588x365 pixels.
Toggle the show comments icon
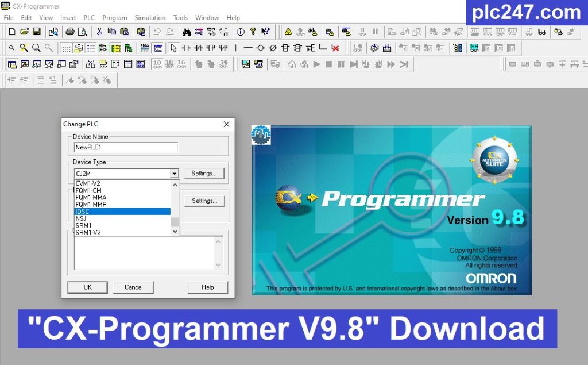[78, 48]
